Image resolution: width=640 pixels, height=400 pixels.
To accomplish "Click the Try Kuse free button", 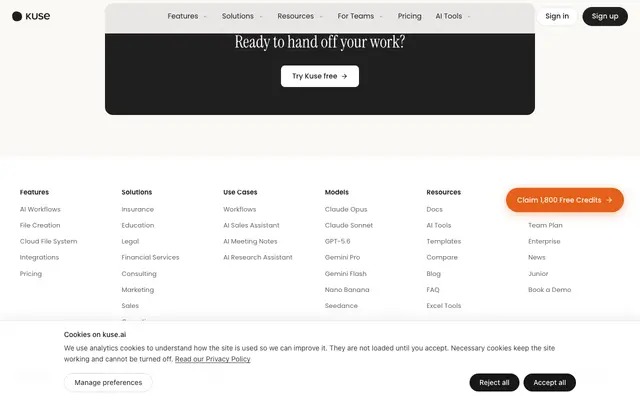I will tap(320, 76).
